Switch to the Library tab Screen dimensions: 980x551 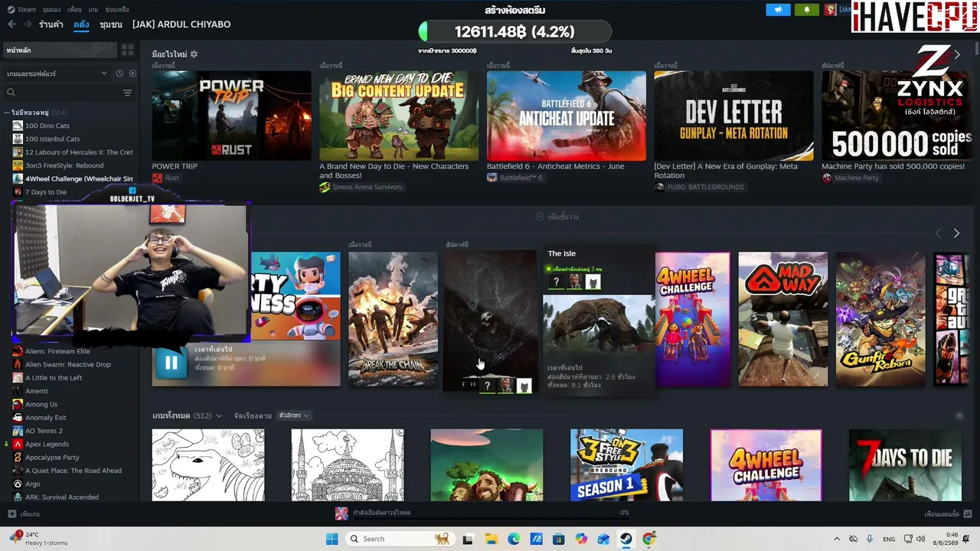81,24
